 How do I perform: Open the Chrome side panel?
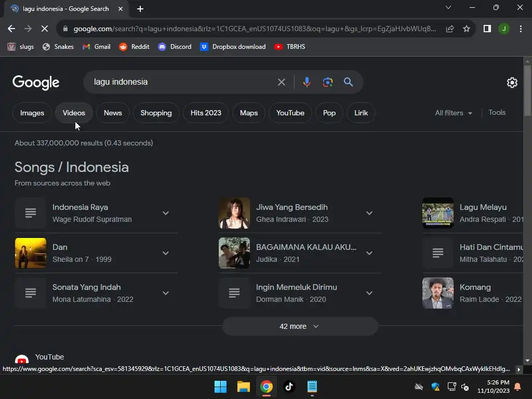tap(487, 29)
